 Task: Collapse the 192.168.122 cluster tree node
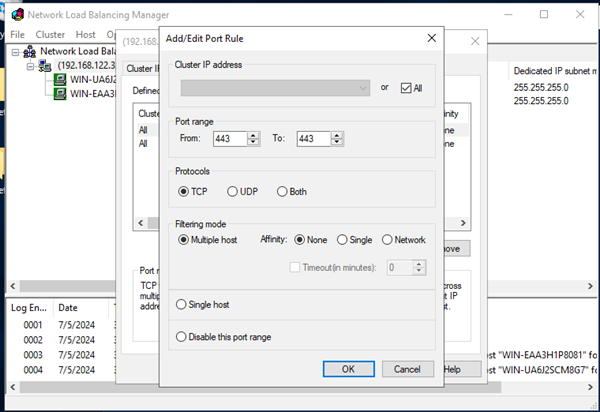click(30, 66)
